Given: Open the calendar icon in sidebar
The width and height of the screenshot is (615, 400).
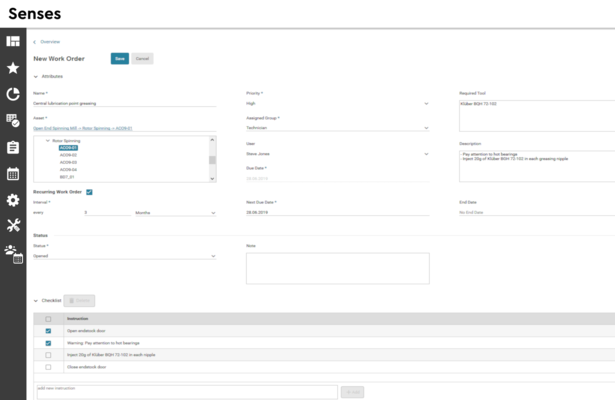Looking at the screenshot, I should point(13,173).
